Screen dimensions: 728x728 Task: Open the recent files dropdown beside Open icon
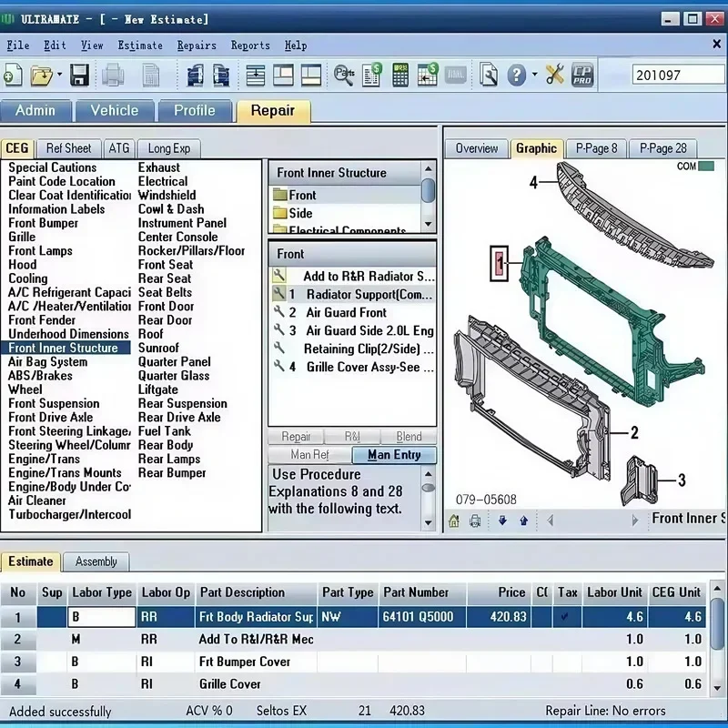[60, 76]
